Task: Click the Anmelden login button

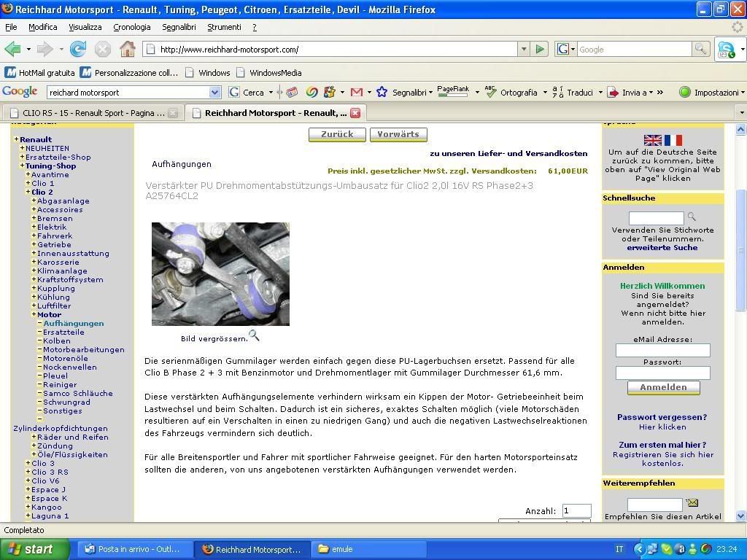Action: (663, 388)
